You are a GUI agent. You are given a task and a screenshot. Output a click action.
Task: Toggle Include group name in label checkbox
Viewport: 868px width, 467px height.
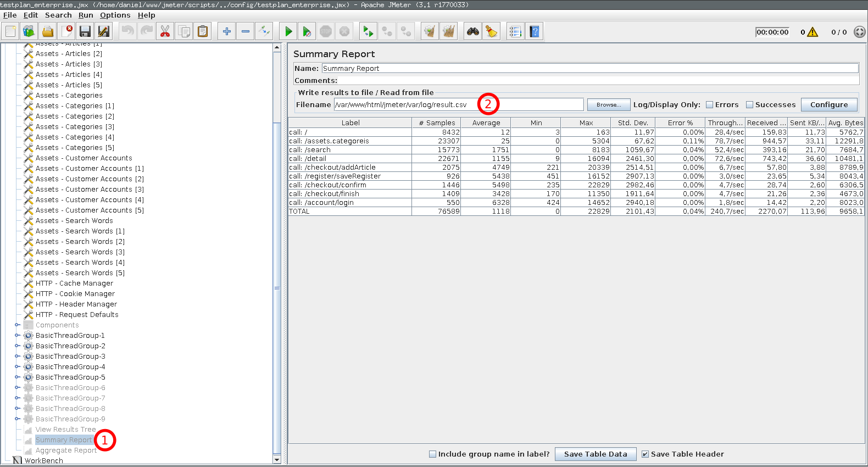(x=432, y=454)
